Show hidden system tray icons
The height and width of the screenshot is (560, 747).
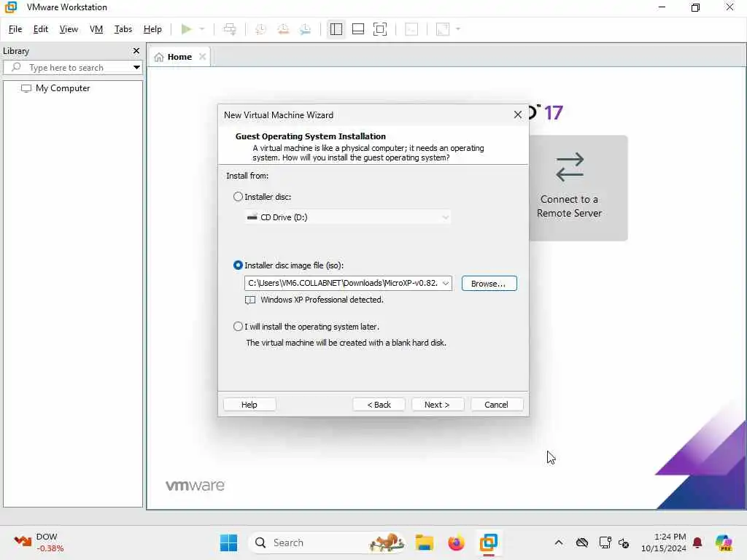tap(558, 542)
